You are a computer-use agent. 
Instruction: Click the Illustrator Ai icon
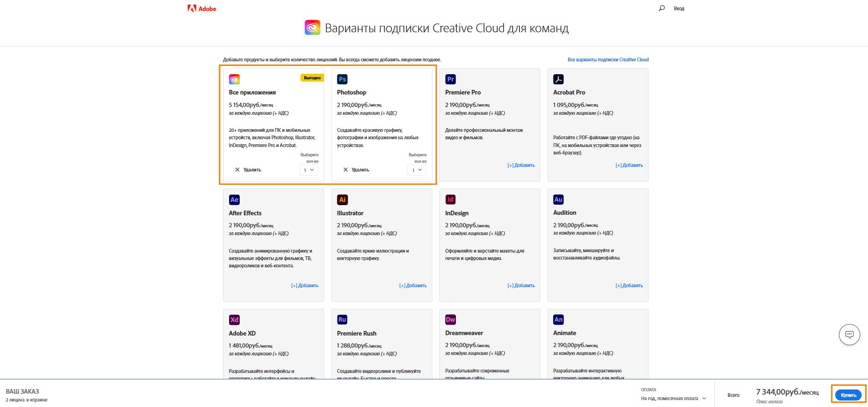342,200
